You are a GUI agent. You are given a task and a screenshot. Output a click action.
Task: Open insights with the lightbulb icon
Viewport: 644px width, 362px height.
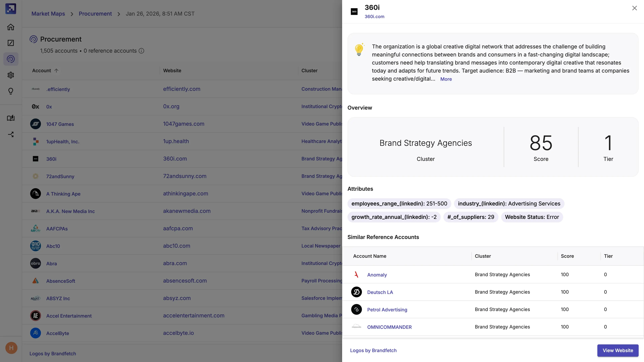pyautogui.click(x=11, y=91)
